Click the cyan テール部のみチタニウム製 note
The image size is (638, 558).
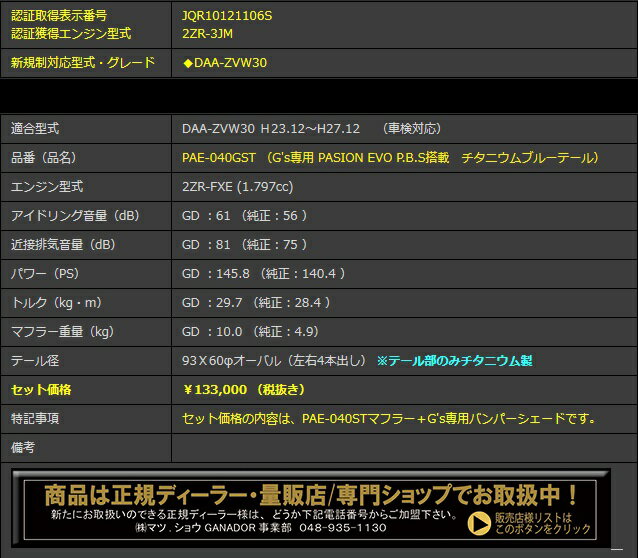click(x=454, y=360)
